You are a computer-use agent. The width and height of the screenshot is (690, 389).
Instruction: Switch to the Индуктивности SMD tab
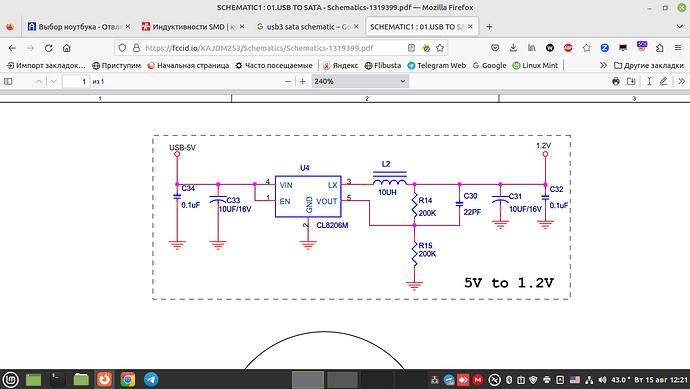[193, 27]
